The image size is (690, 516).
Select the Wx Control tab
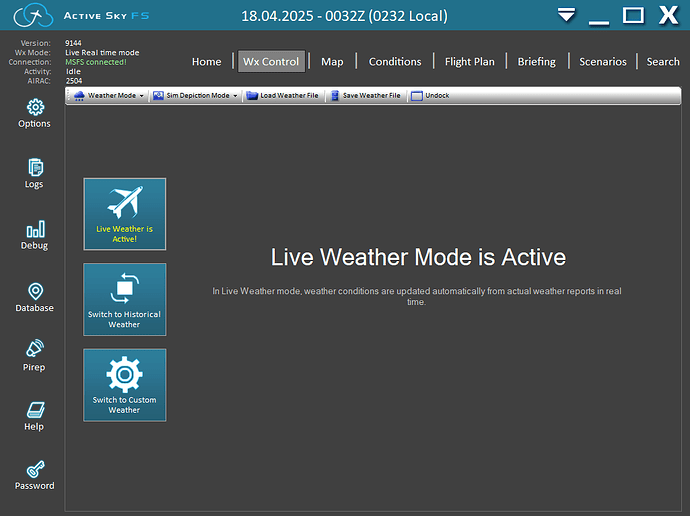271,61
